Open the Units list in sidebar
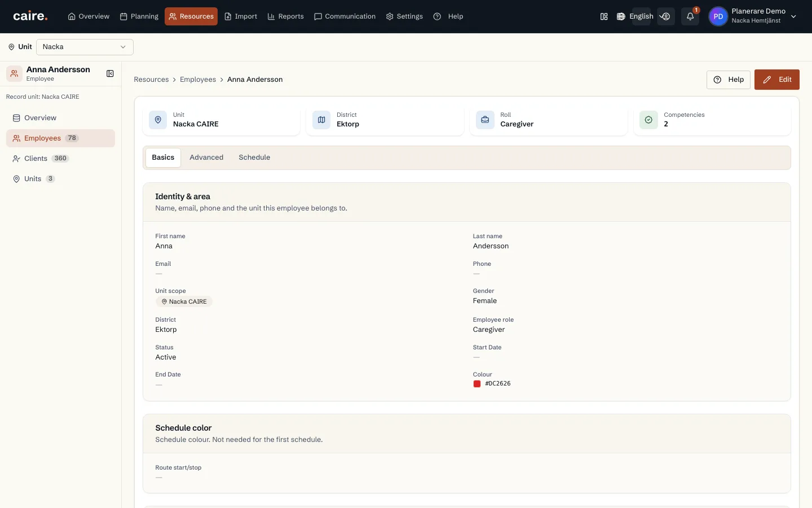 tap(60, 179)
